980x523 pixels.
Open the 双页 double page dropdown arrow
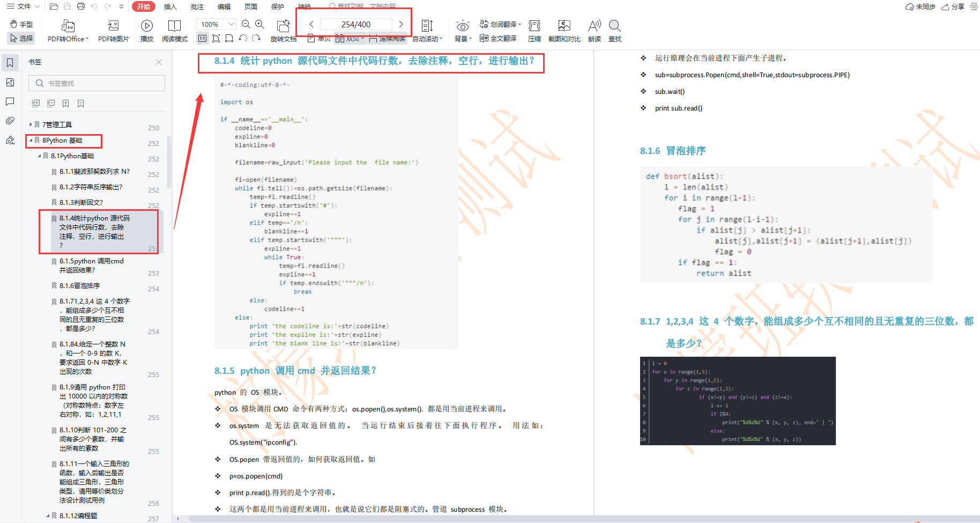(363, 39)
